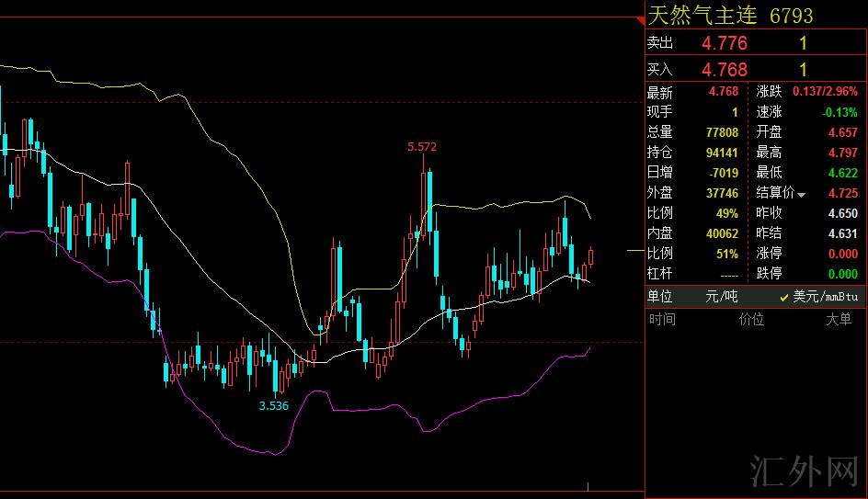Open the 结算价 dropdown arrow
Screen dimensions: 868x499
(x=802, y=195)
